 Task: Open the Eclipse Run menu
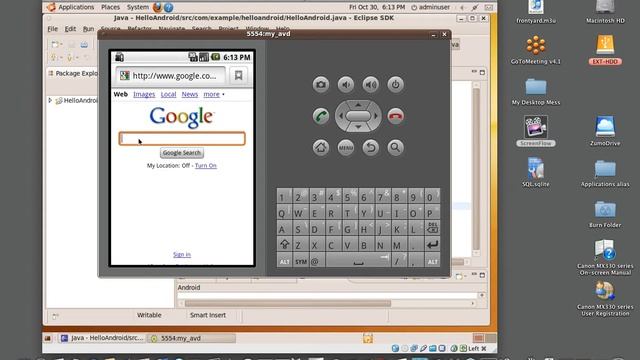click(88, 29)
